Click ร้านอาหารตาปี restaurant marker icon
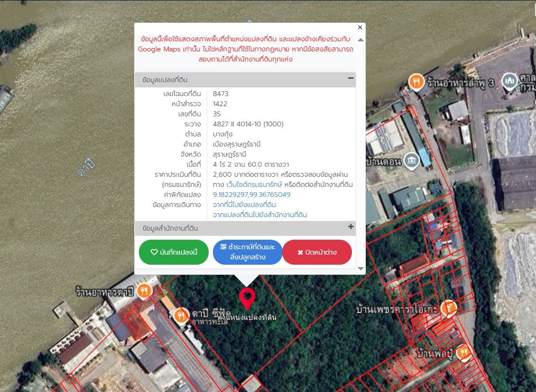The width and height of the screenshot is (536, 392). (144, 290)
